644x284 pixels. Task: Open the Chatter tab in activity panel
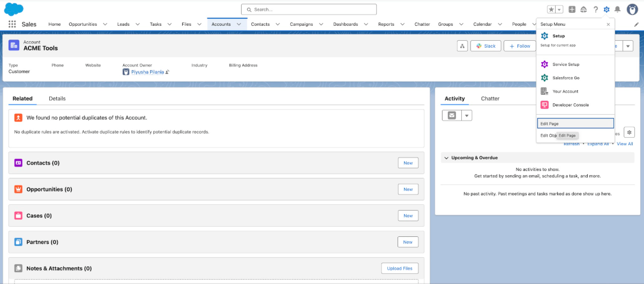click(x=490, y=99)
